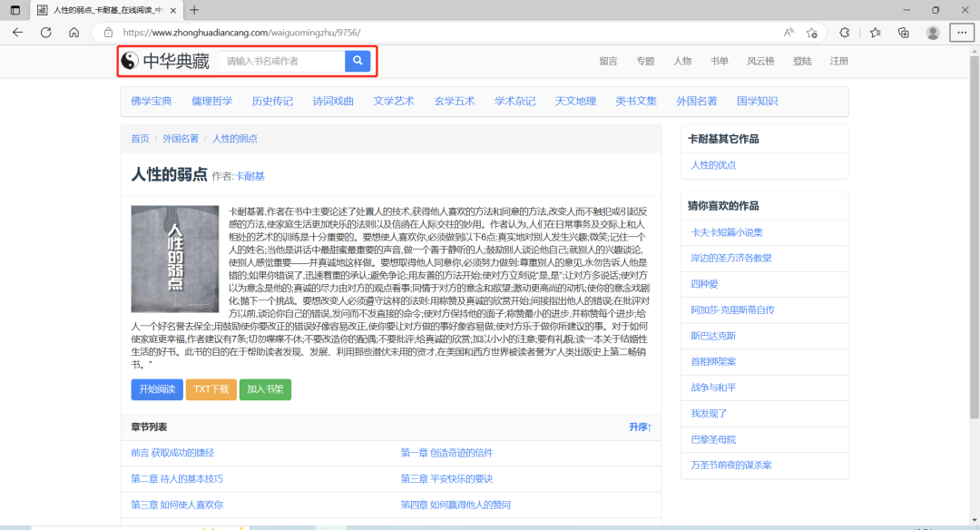Select 学术杂记 category
The height and width of the screenshot is (530, 980).
click(x=515, y=101)
